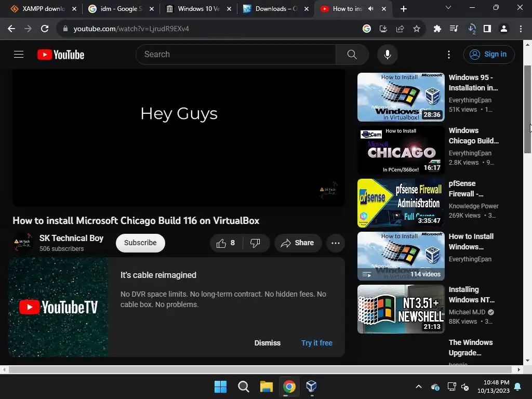Open NT 3.51 NewShell video thumbnail

[x=401, y=309]
